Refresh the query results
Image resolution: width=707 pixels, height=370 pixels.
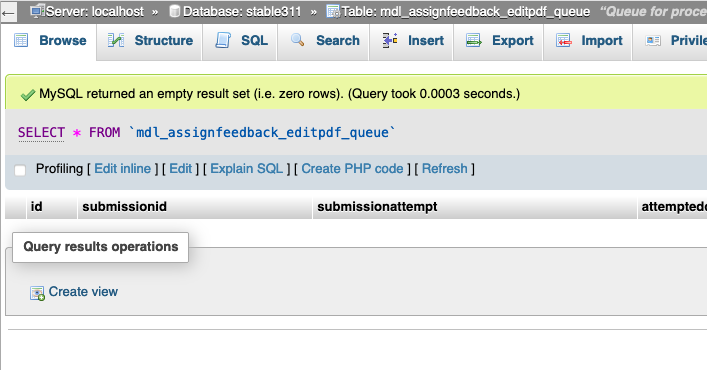(x=445, y=169)
